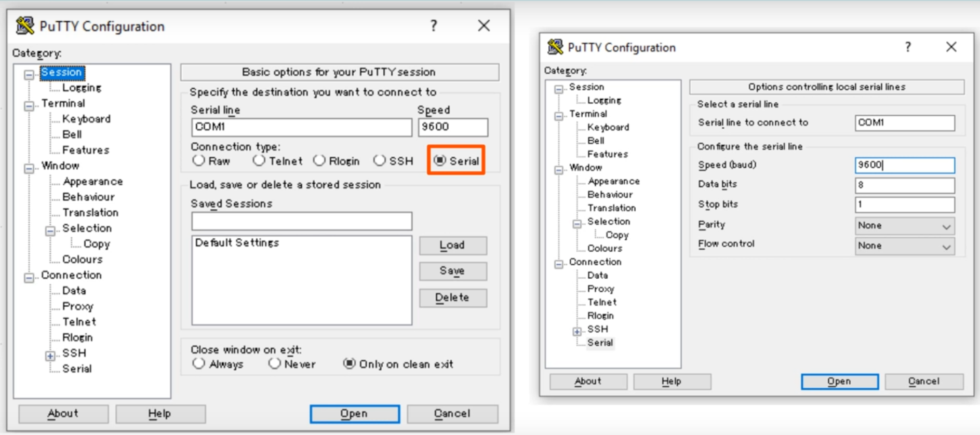Viewport: 980px width, 435px height.
Task: Click the Stop bits field
Action: tap(905, 205)
